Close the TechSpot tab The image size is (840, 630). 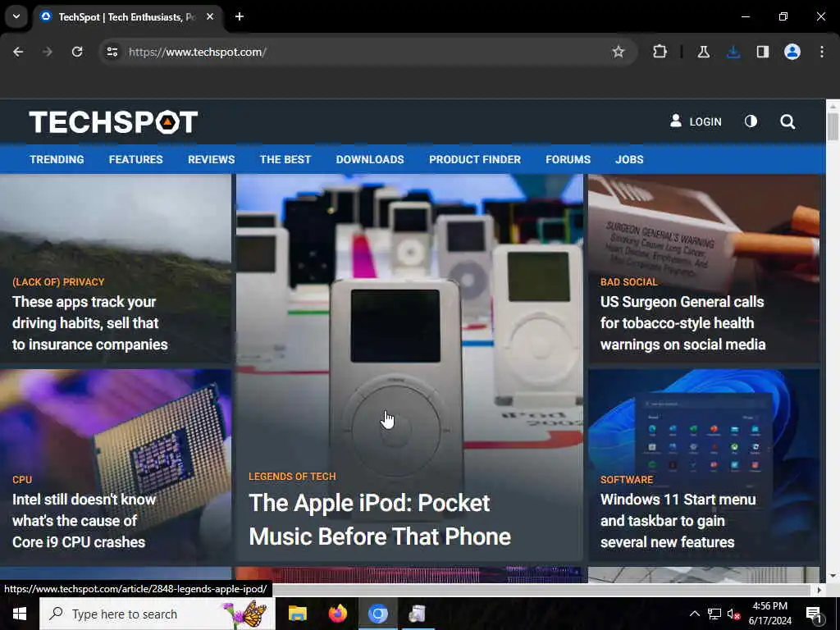[x=210, y=16]
